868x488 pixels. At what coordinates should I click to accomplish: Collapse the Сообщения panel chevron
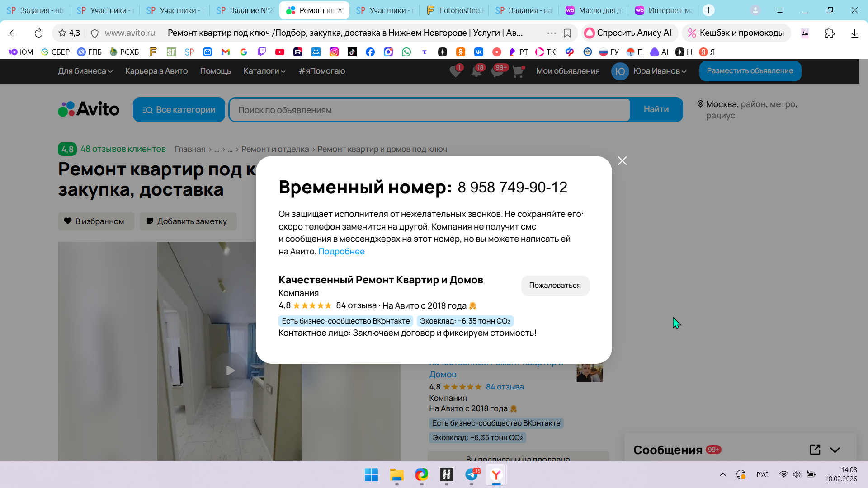tap(835, 450)
